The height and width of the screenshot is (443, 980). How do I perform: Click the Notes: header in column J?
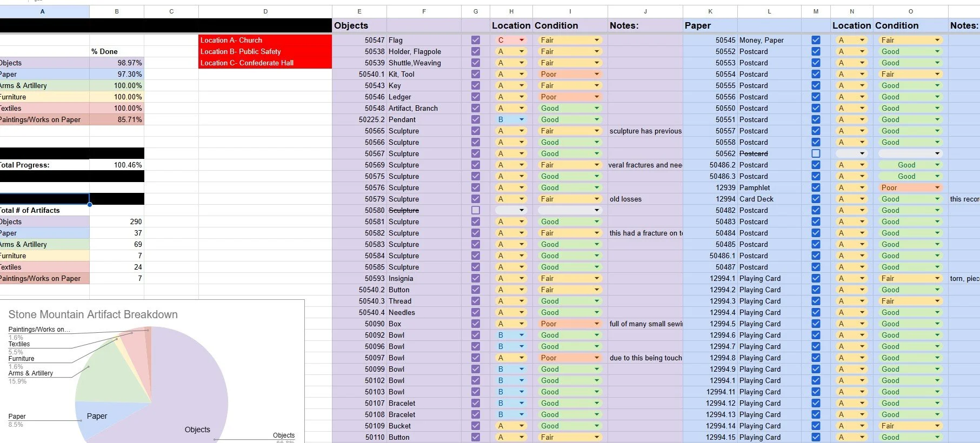(x=645, y=25)
